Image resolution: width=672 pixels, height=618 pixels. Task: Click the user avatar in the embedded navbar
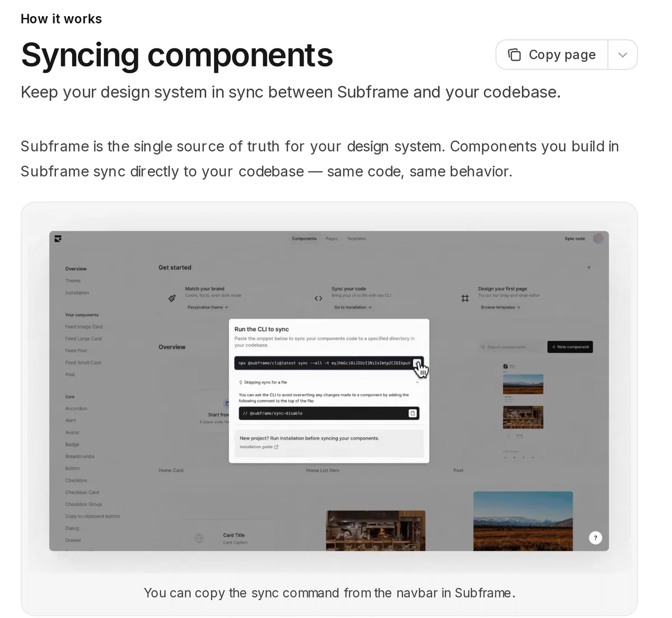(598, 238)
